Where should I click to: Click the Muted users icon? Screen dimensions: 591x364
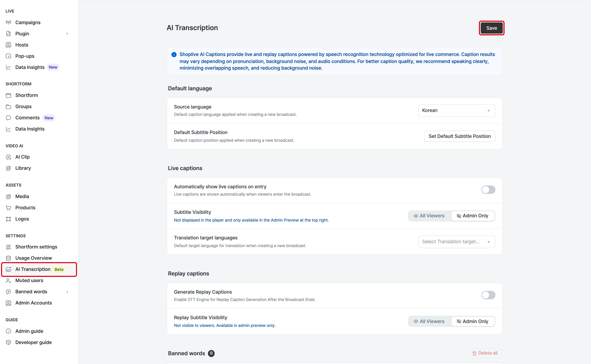(8, 281)
